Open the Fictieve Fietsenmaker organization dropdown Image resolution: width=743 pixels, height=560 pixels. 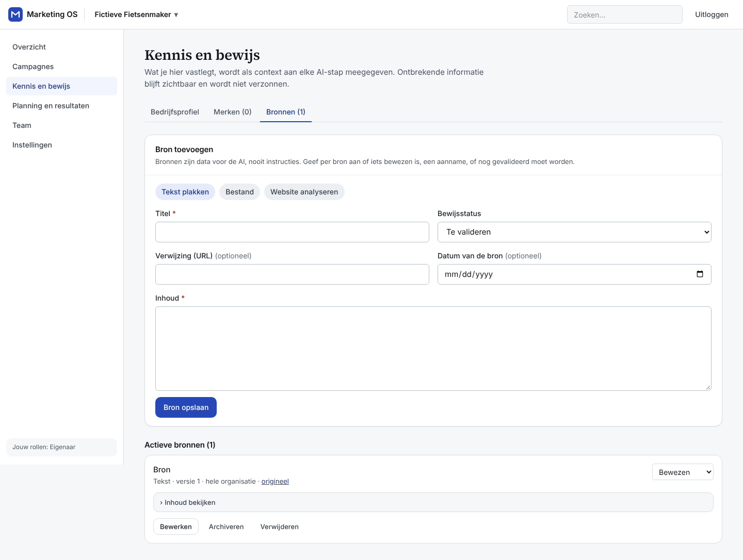136,14
